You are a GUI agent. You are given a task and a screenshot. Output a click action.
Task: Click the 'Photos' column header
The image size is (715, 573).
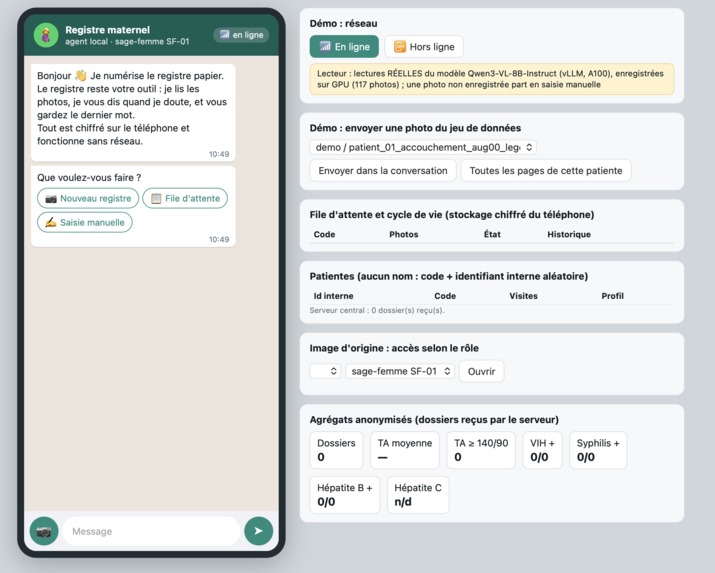[404, 234]
